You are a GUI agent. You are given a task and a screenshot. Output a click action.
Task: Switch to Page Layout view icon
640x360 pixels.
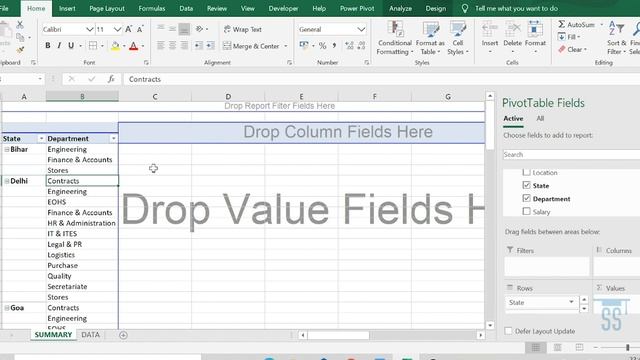pos(558,348)
